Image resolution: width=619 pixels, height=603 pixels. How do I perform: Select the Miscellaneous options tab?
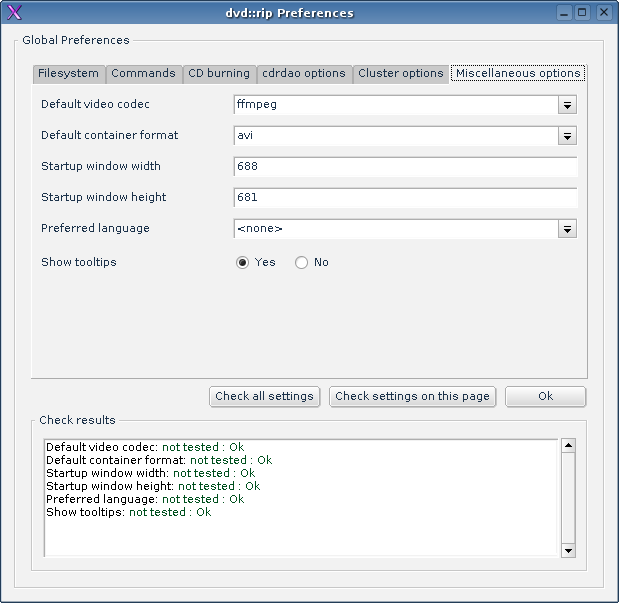(x=518, y=73)
